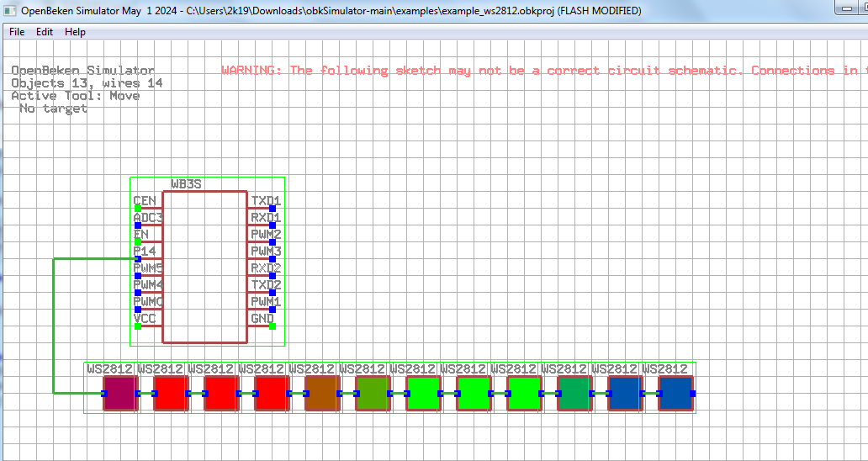Click the EN pin of the WB3S module

click(x=138, y=242)
